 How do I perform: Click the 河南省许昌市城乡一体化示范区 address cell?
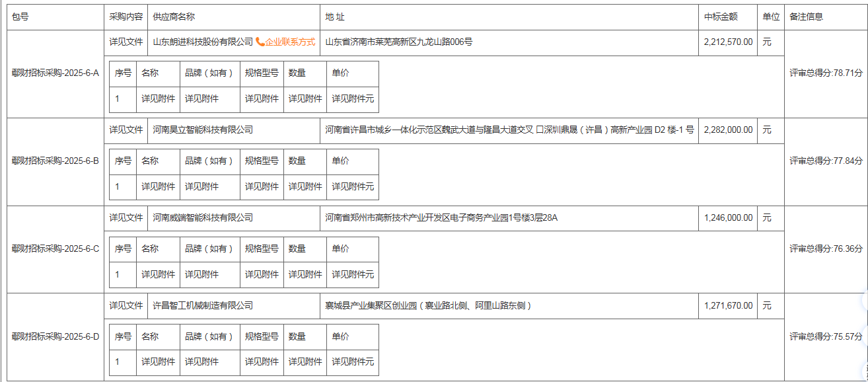509,130
